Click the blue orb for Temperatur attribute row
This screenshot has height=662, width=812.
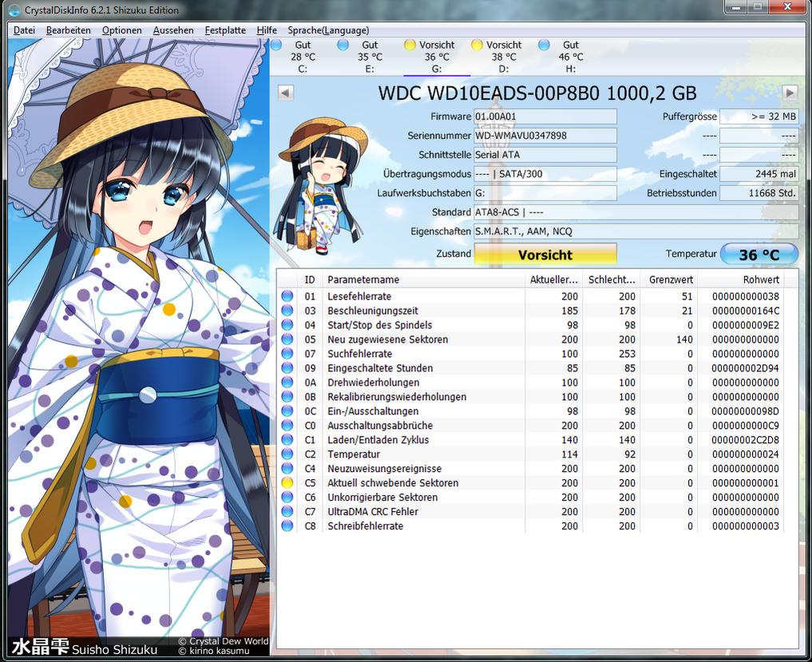[x=287, y=454]
